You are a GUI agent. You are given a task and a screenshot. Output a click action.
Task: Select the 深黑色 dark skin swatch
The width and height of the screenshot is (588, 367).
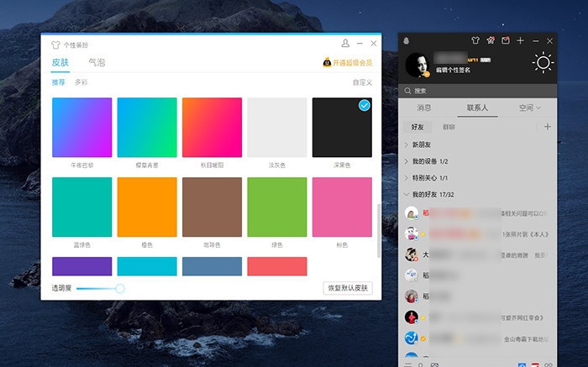pyautogui.click(x=342, y=128)
